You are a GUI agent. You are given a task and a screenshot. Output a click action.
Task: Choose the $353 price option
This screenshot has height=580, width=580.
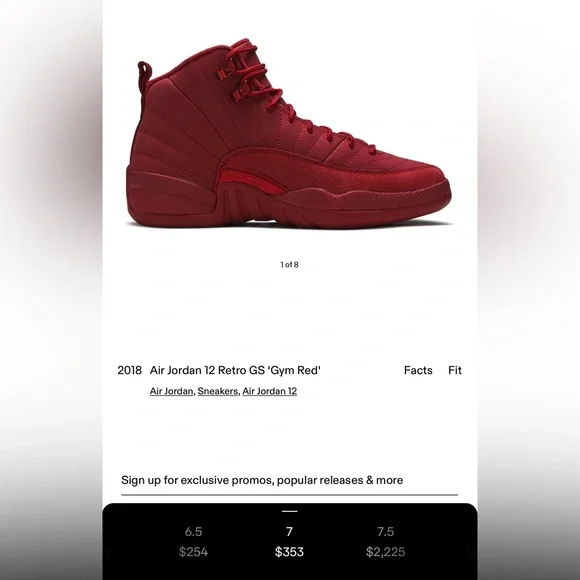[289, 552]
